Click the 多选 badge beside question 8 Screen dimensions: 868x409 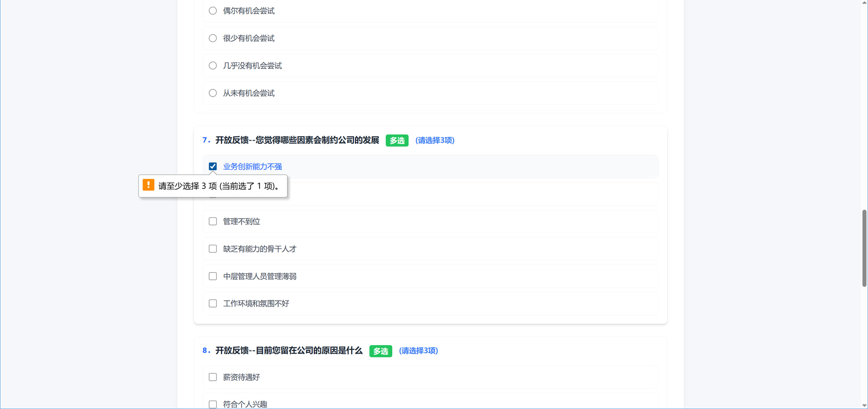pos(380,351)
